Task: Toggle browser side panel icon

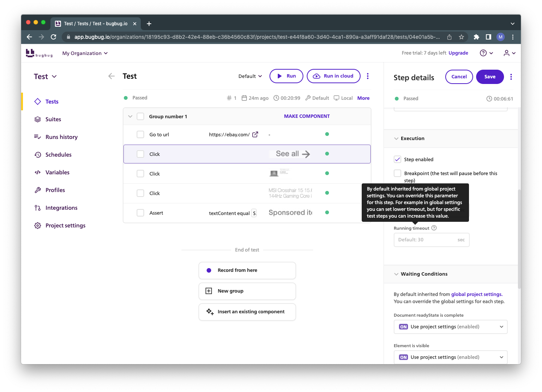Action: (489, 37)
